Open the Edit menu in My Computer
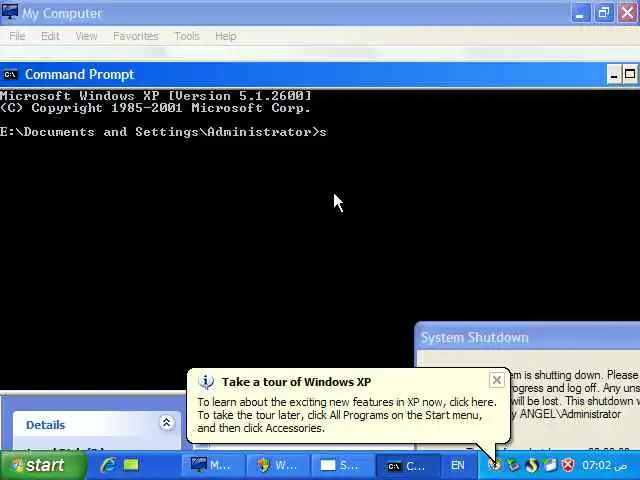Image resolution: width=640 pixels, height=480 pixels. click(x=51, y=36)
